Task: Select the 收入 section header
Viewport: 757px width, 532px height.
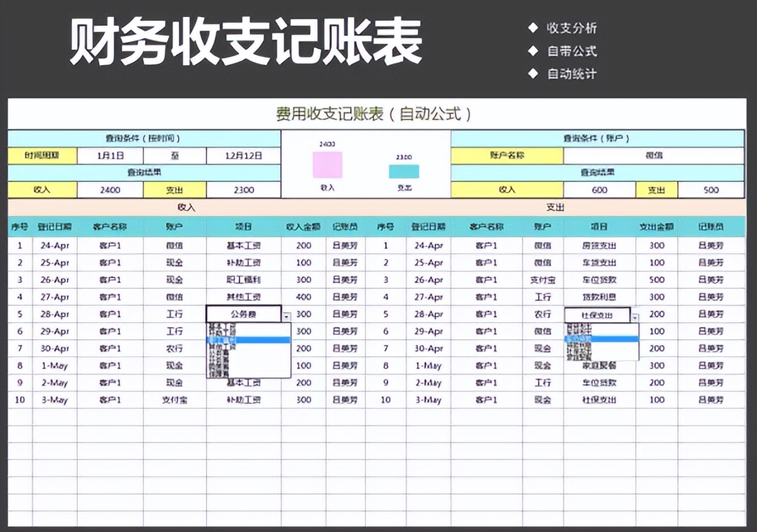Action: (x=188, y=208)
